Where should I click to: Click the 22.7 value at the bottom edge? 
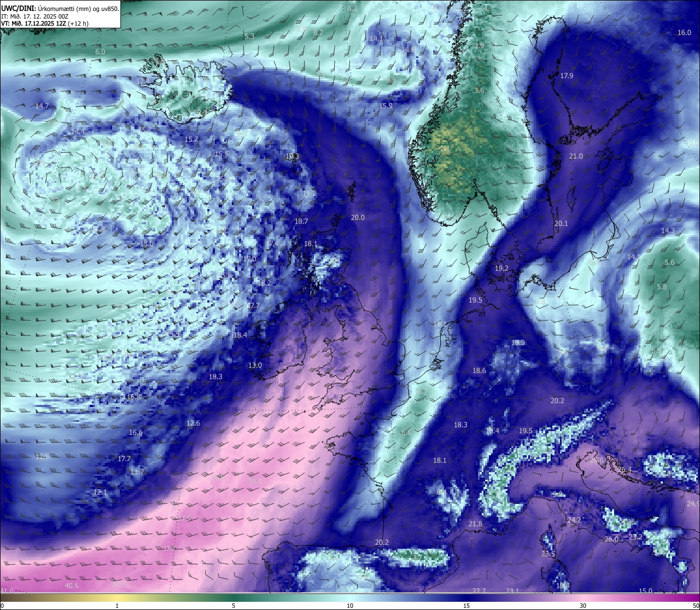pos(479,590)
